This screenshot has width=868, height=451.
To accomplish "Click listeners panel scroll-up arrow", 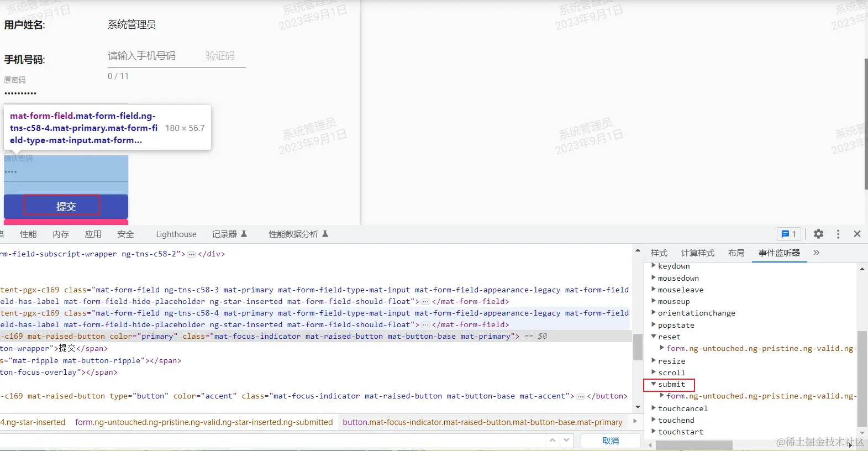I will pyautogui.click(x=862, y=269).
